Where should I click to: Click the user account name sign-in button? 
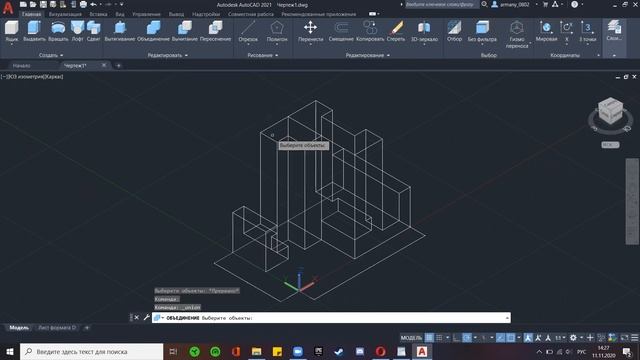coord(511,4)
